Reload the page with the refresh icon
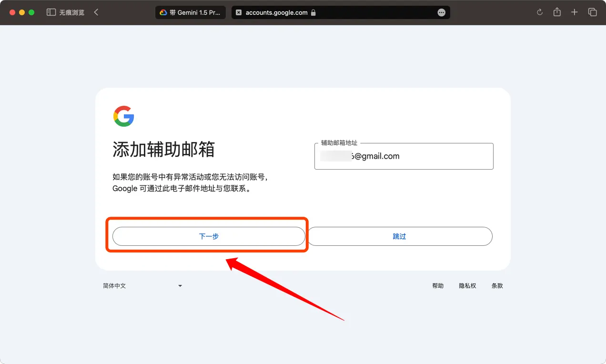The width and height of the screenshot is (606, 364). (x=540, y=12)
